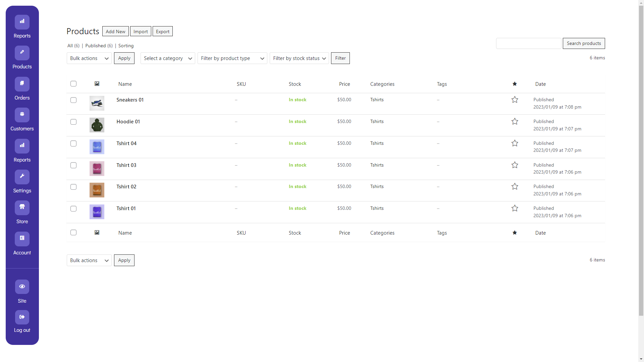Toggle the select-all checkbox in header
The height and width of the screenshot is (362, 644).
pos(73,84)
